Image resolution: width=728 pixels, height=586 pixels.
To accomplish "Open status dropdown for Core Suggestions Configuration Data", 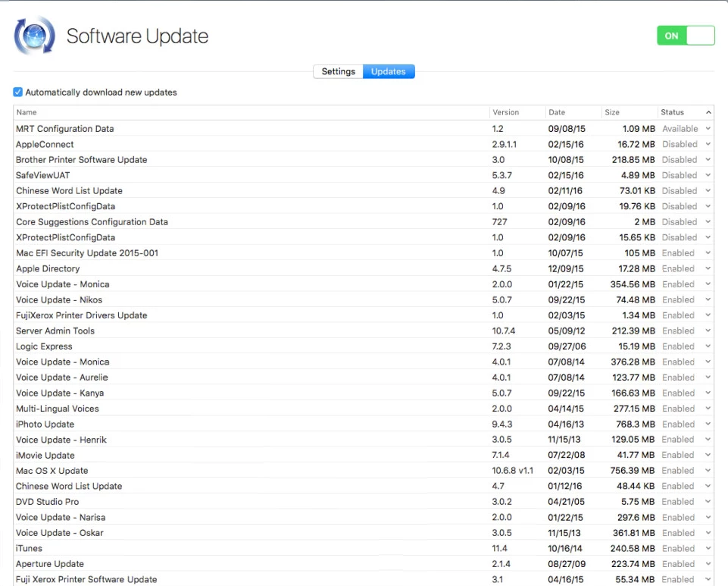I will pos(708,221).
